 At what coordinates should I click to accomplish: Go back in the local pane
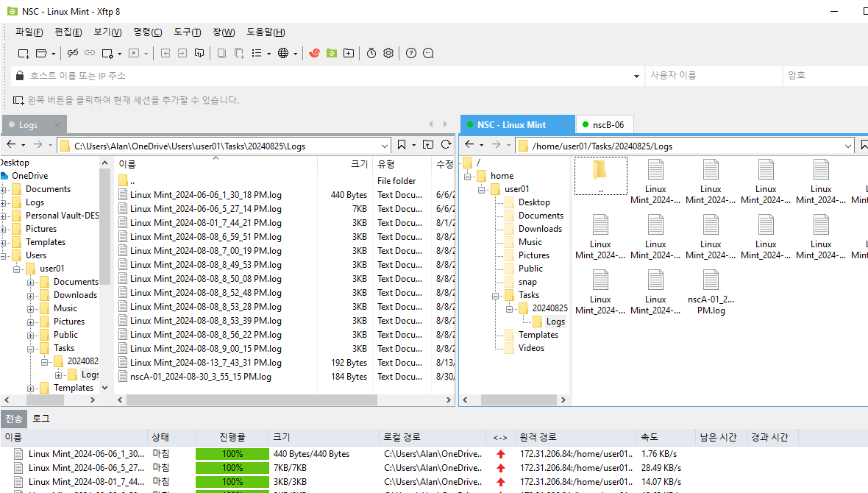pos(11,144)
